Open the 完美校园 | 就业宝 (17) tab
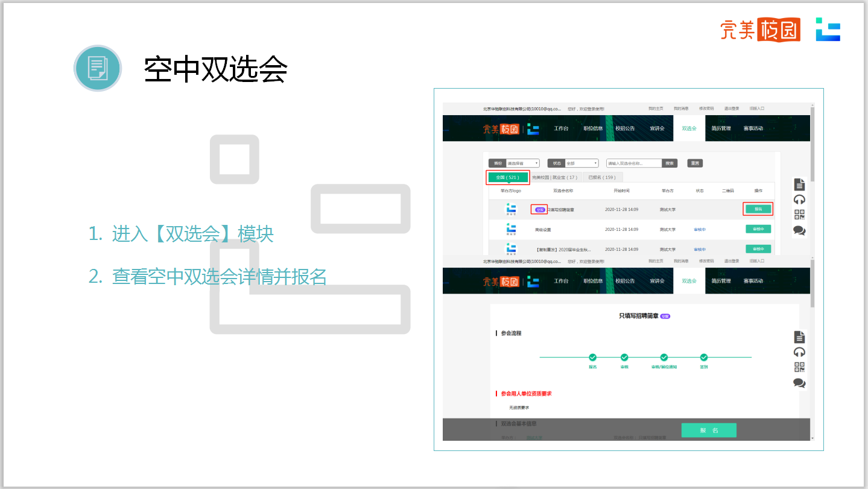The width and height of the screenshot is (868, 489). point(554,177)
